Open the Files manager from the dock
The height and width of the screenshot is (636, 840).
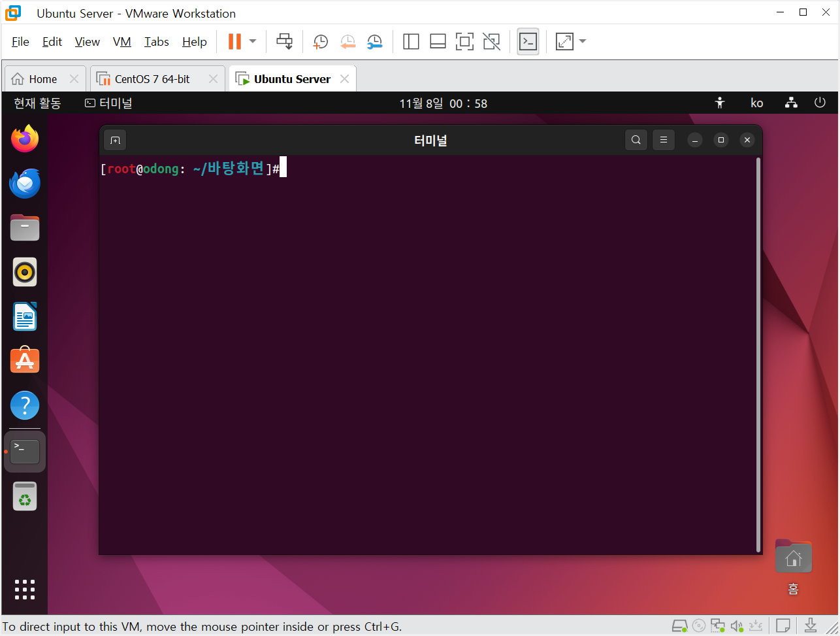point(25,227)
